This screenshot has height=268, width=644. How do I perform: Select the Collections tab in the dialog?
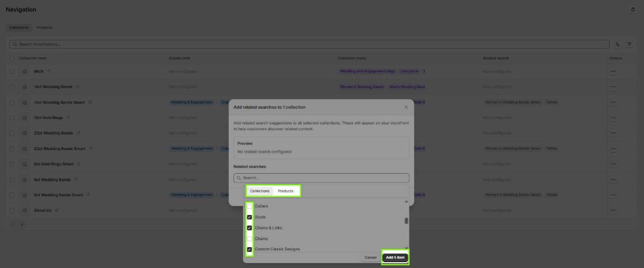[260, 191]
